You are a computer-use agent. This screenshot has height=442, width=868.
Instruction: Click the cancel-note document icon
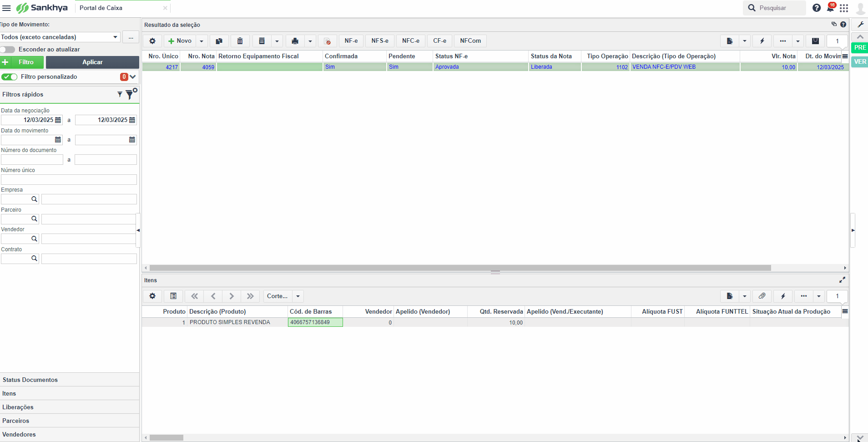tap(327, 41)
